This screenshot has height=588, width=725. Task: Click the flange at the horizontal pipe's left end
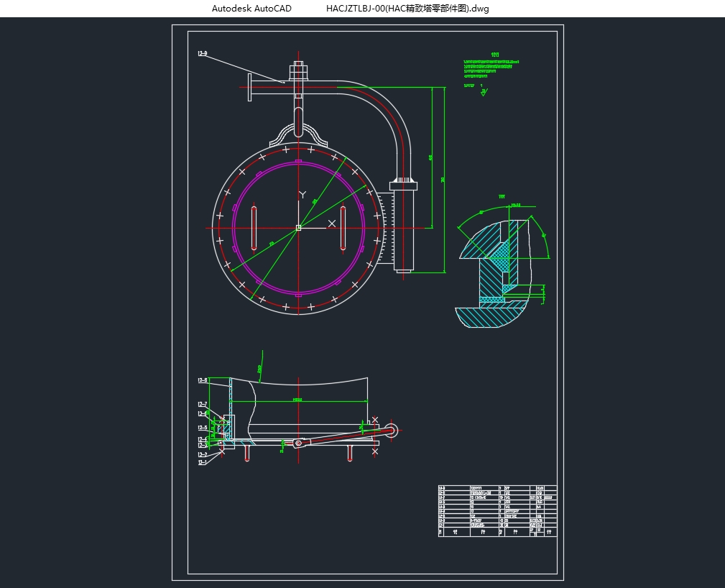pos(249,88)
